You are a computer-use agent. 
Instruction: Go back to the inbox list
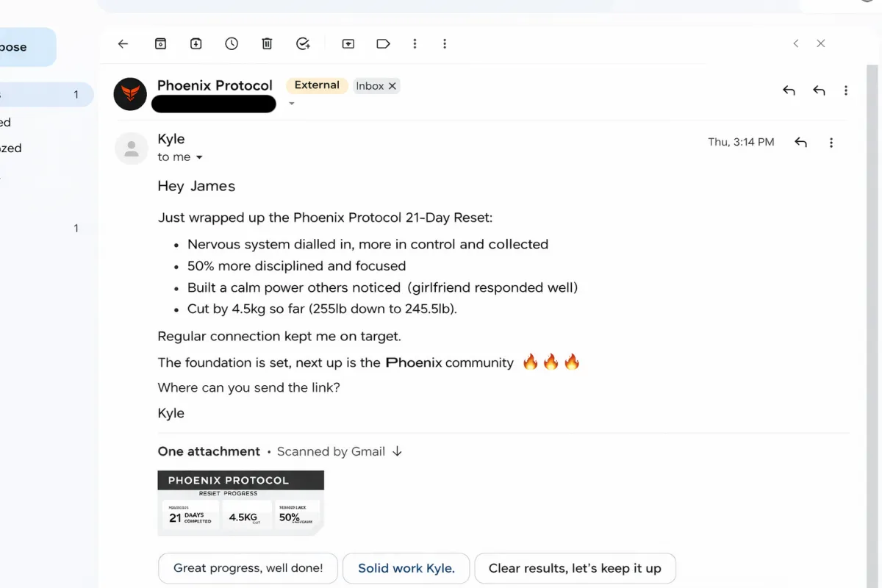tap(123, 44)
